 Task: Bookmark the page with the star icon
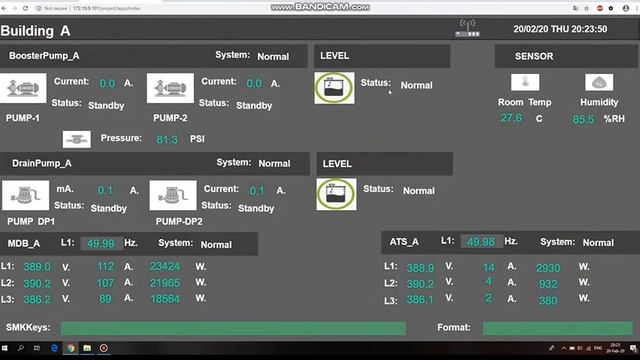[587, 8]
